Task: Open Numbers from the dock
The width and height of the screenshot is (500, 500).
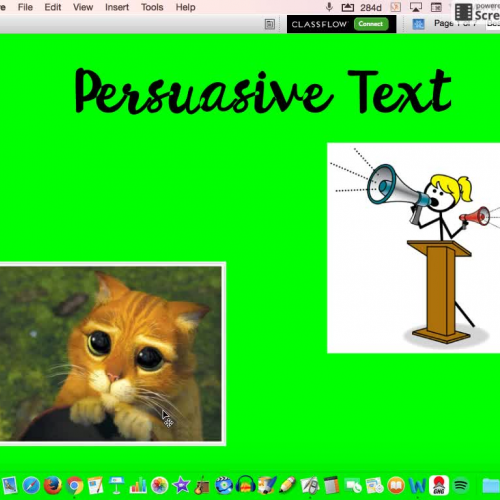Action: (138, 486)
